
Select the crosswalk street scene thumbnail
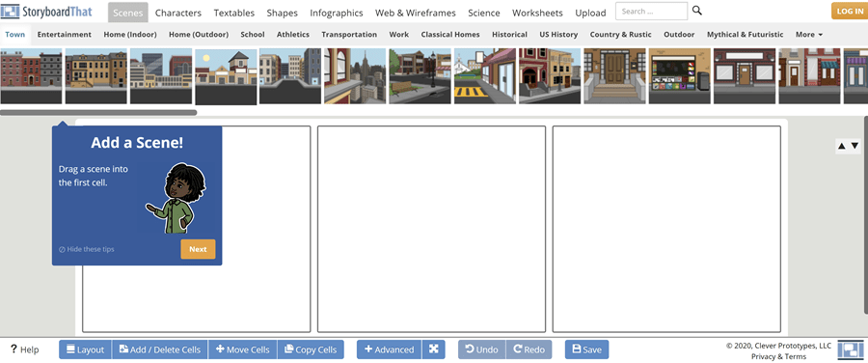tap(485, 76)
